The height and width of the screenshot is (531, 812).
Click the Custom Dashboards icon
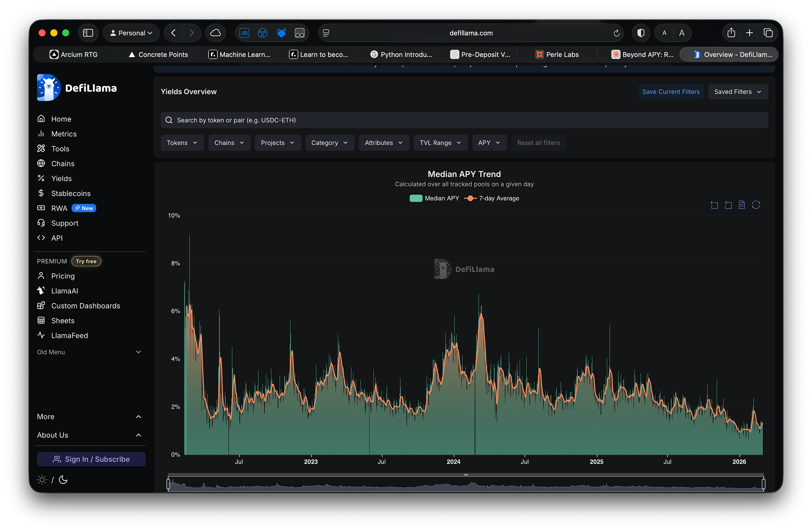41,306
